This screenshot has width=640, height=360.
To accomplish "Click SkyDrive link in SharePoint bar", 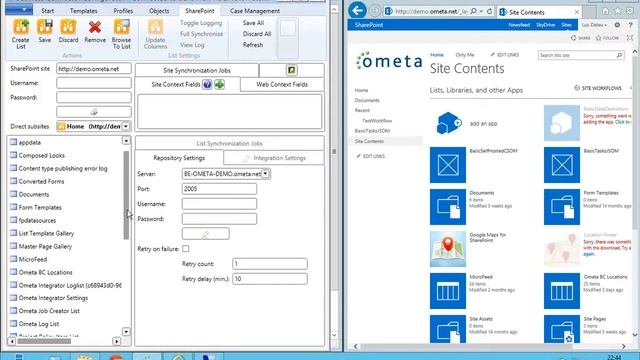I will click(x=545, y=25).
